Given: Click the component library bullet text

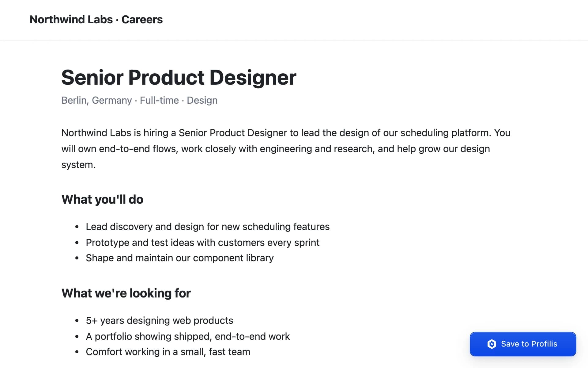Looking at the screenshot, I should pyautogui.click(x=180, y=258).
